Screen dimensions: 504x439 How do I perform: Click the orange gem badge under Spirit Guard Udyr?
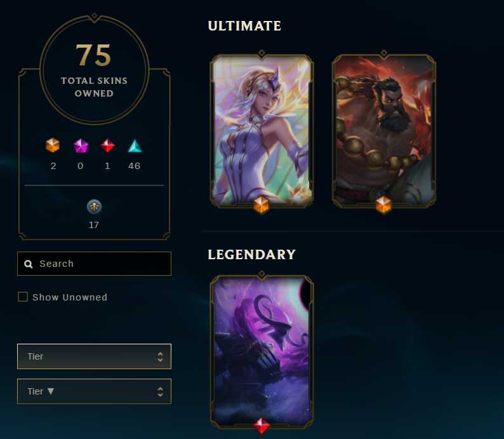pyautogui.click(x=383, y=205)
